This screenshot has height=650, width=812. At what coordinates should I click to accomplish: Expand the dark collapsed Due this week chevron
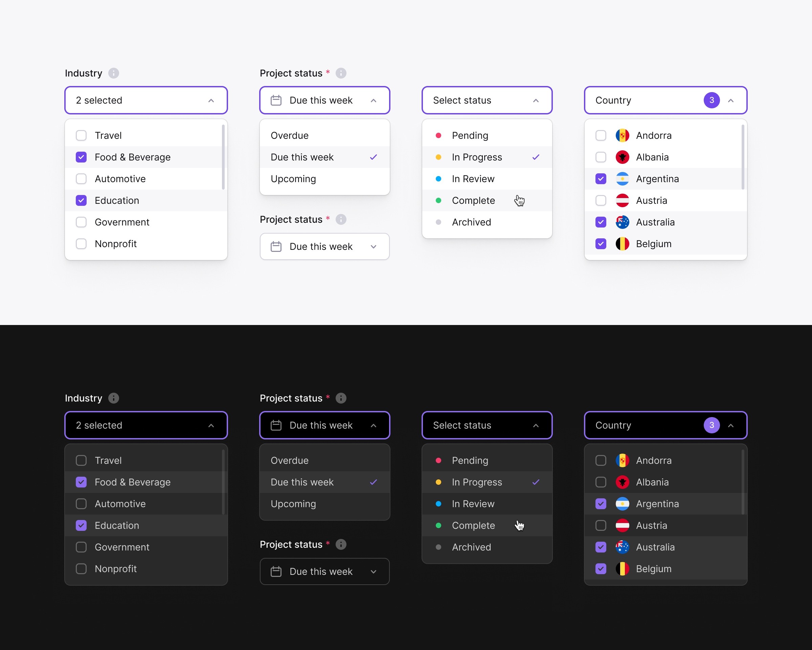[x=373, y=571]
